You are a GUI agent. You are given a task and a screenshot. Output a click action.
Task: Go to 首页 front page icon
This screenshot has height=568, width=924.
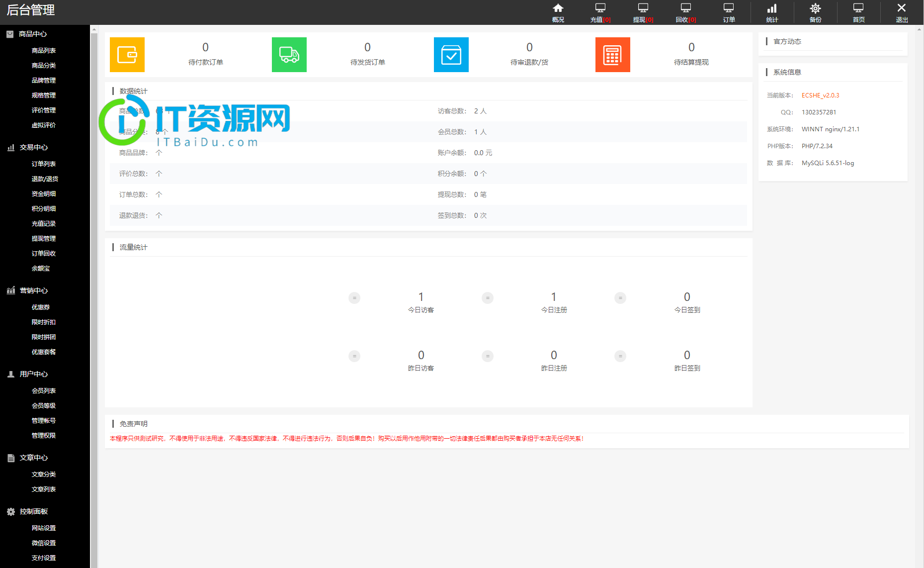tap(858, 8)
